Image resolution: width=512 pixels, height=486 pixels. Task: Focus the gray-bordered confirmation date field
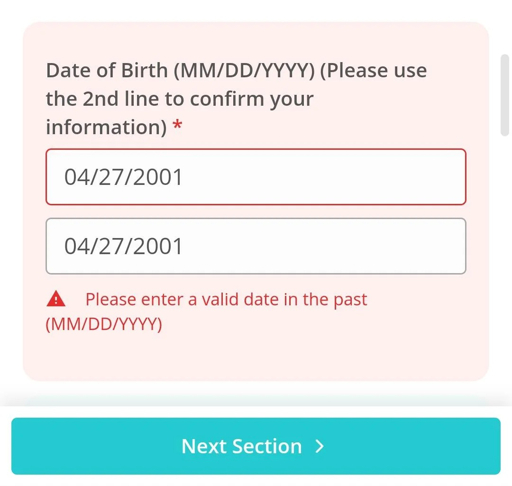[256, 246]
